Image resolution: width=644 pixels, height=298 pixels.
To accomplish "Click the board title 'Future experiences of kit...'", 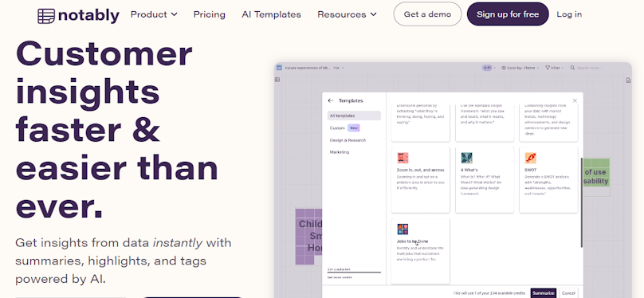I will 308,68.
